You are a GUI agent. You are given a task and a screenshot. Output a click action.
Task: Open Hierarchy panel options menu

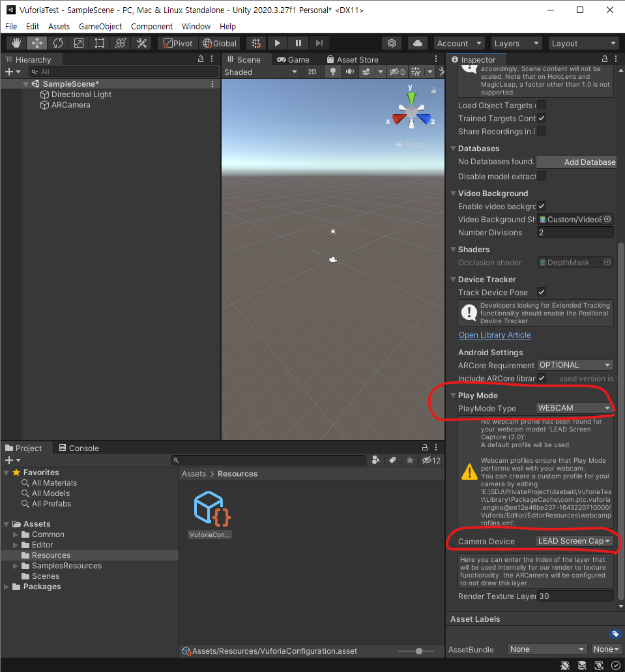pyautogui.click(x=212, y=59)
